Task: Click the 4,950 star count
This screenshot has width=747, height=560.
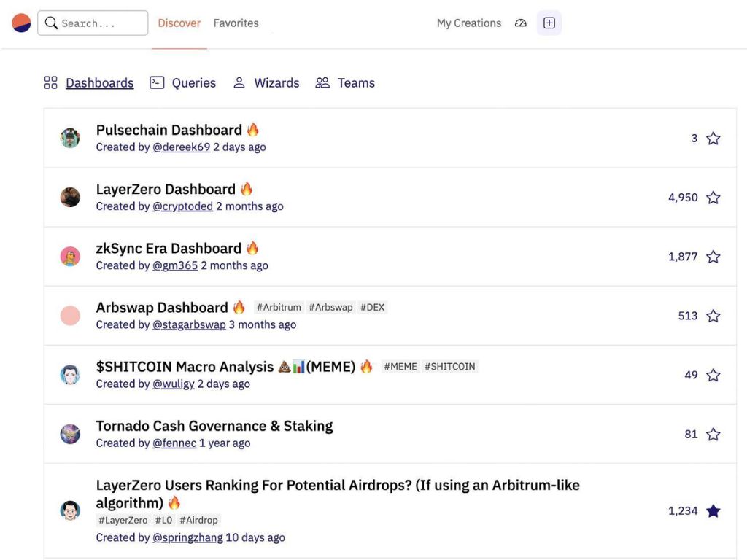Action: 683,197
